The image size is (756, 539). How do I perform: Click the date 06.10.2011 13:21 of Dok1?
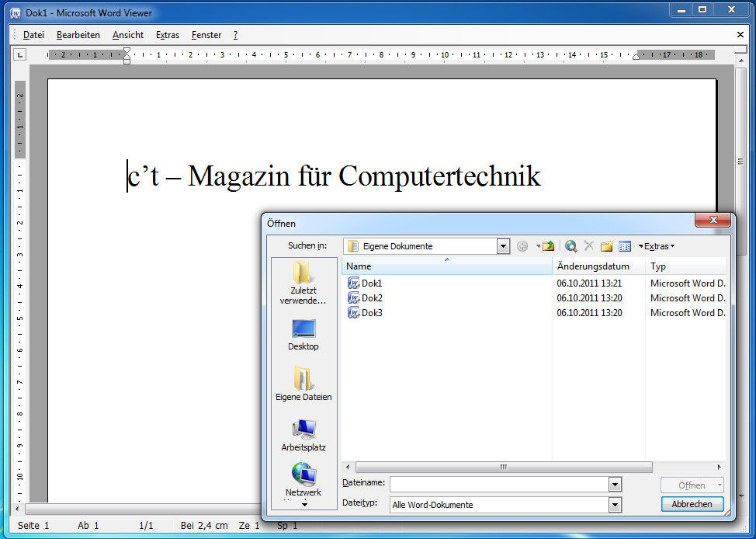(589, 283)
